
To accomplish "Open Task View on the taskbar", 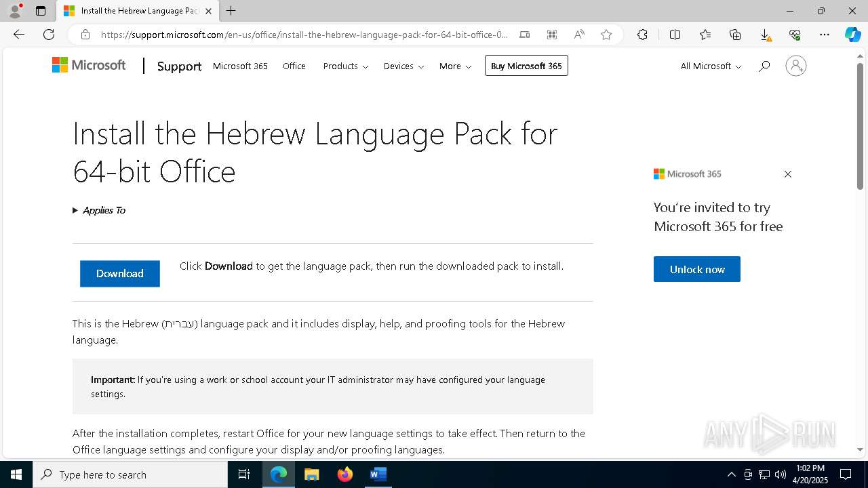I will pyautogui.click(x=244, y=474).
